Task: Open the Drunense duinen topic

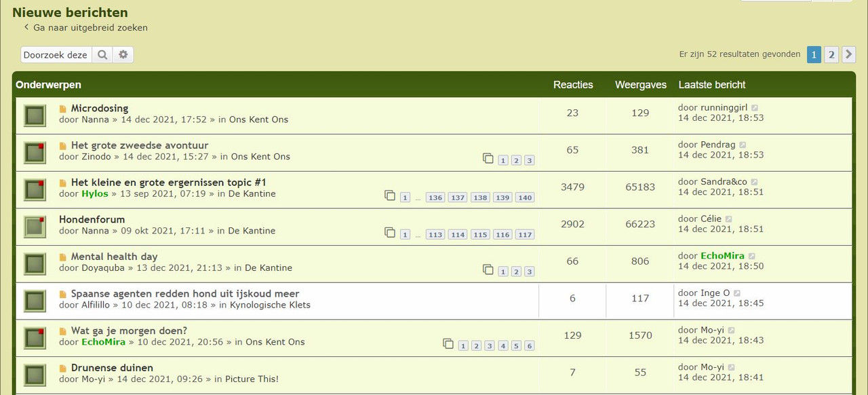Action: (x=112, y=368)
